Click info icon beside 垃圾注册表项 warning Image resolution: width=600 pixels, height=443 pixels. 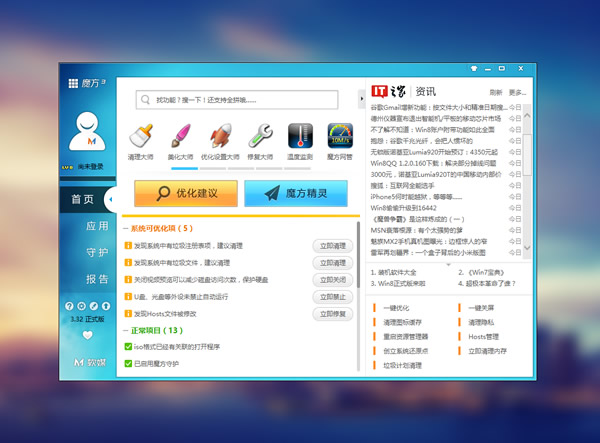tap(128, 246)
